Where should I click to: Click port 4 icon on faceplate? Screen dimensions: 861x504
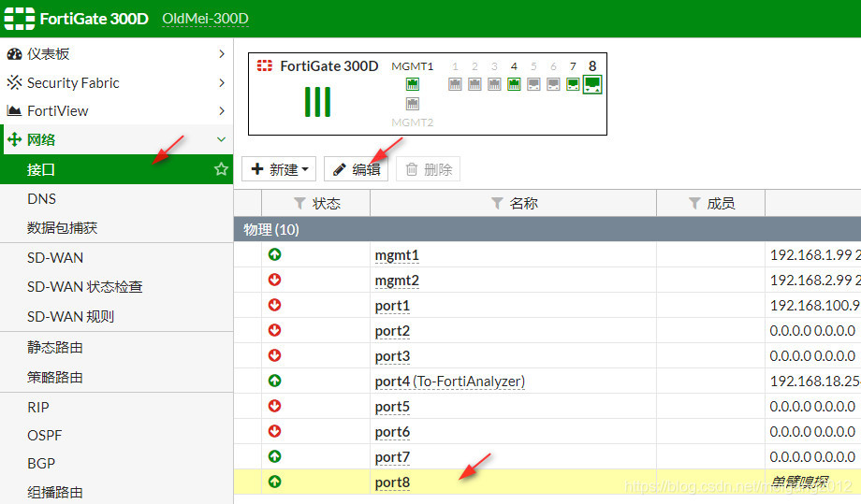(x=514, y=84)
